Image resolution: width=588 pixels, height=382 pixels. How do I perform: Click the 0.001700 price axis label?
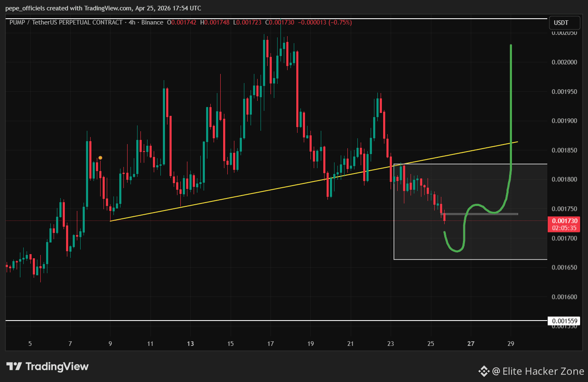[x=564, y=238]
